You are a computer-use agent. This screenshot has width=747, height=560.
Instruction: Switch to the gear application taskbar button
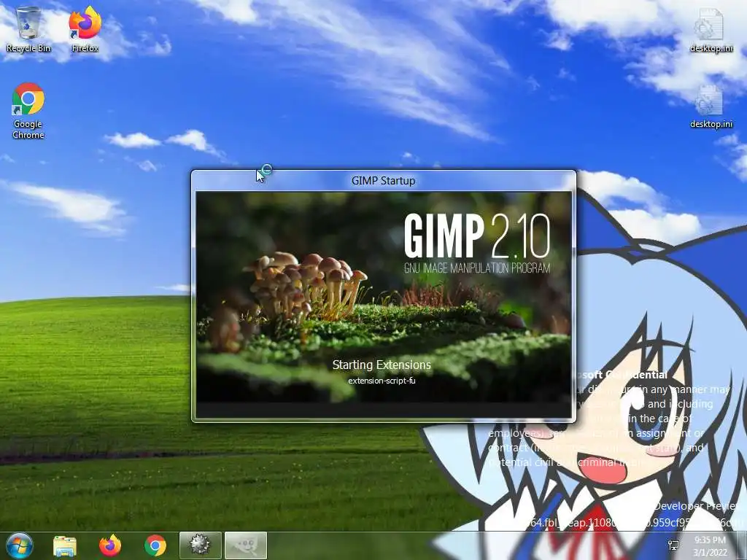pyautogui.click(x=200, y=545)
